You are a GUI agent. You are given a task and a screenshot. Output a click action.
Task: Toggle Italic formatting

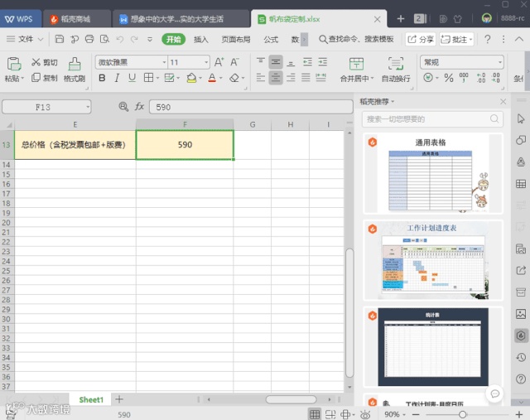pos(117,78)
